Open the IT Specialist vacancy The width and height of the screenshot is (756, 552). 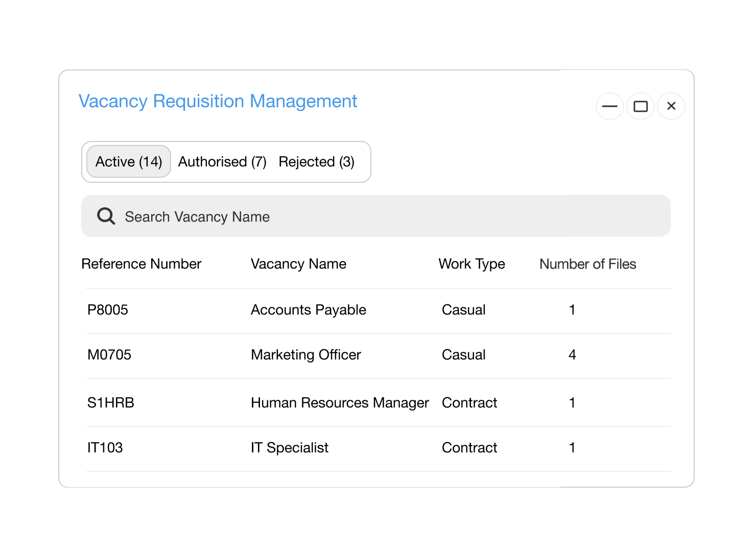(x=289, y=448)
